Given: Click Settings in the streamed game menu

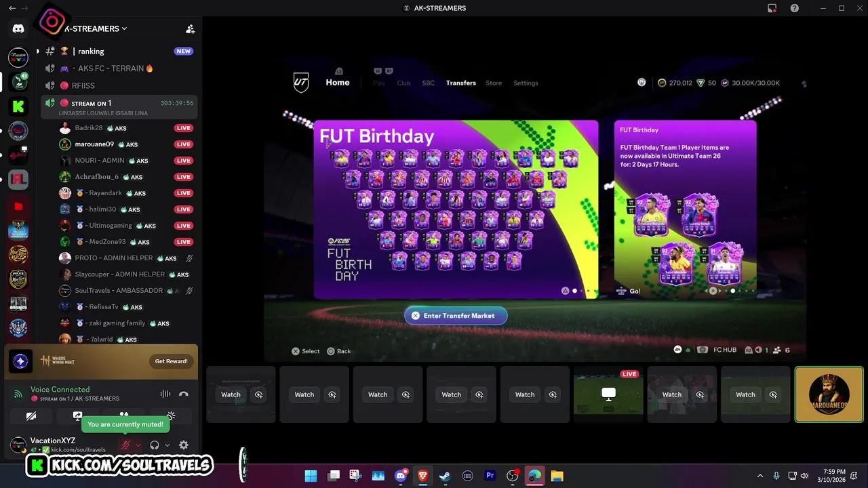Looking at the screenshot, I should pyautogui.click(x=526, y=83).
